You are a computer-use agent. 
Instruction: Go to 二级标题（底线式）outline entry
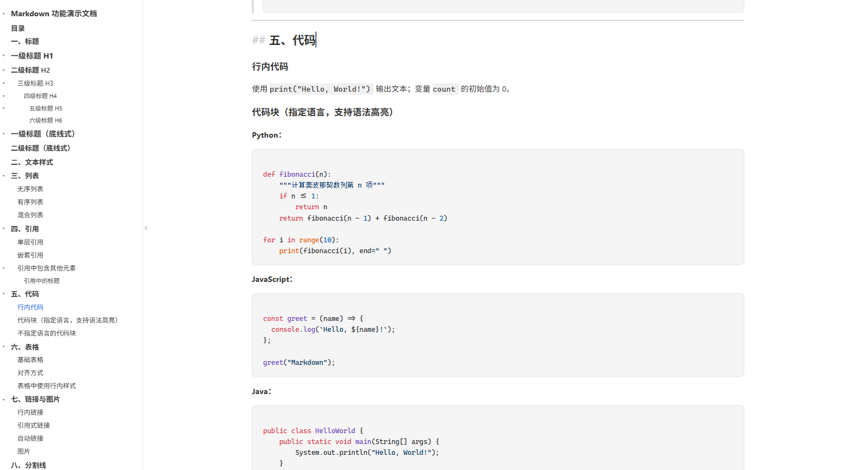[x=42, y=148]
